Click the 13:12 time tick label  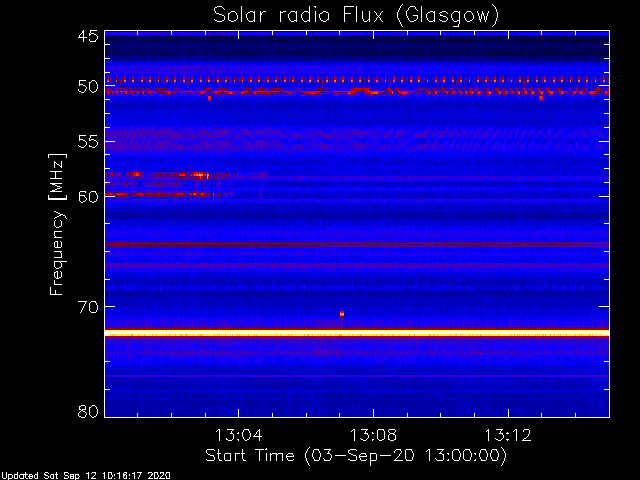tap(508, 435)
